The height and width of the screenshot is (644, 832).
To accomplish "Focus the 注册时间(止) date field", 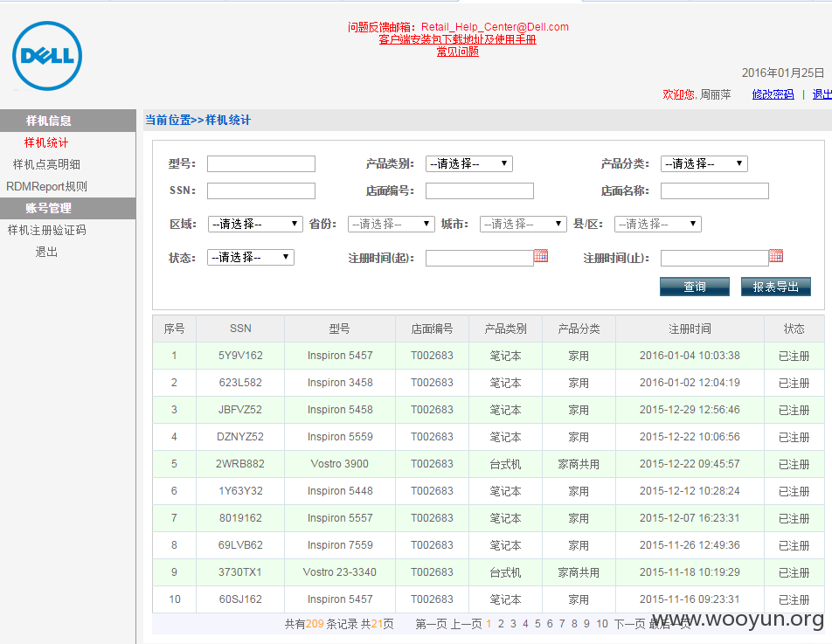I will (715, 259).
